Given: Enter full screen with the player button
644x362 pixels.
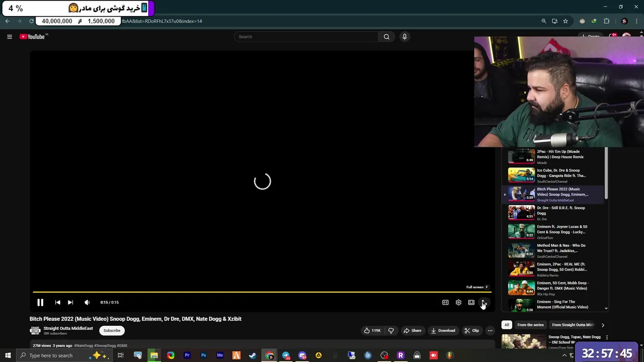Looking at the screenshot, I should click(484, 302).
